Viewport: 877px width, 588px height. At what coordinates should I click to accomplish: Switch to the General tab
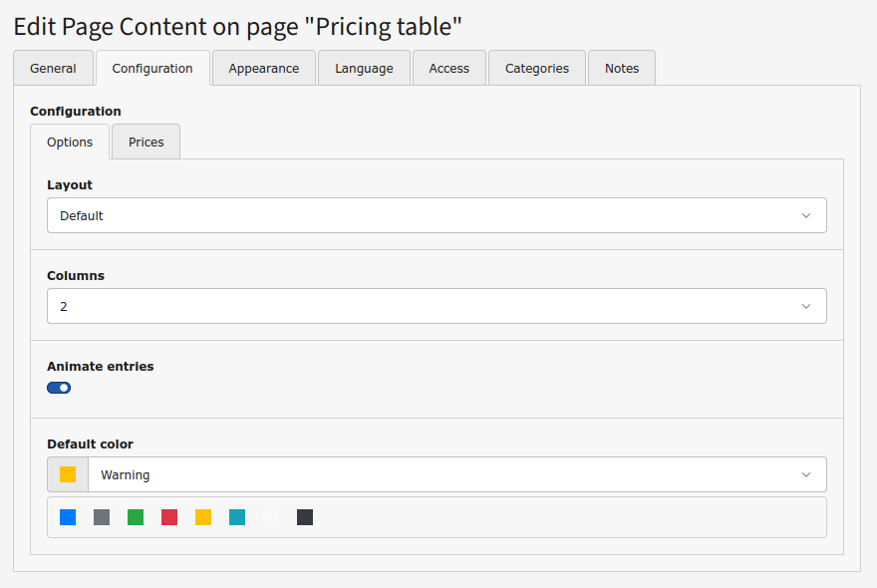[x=53, y=68]
